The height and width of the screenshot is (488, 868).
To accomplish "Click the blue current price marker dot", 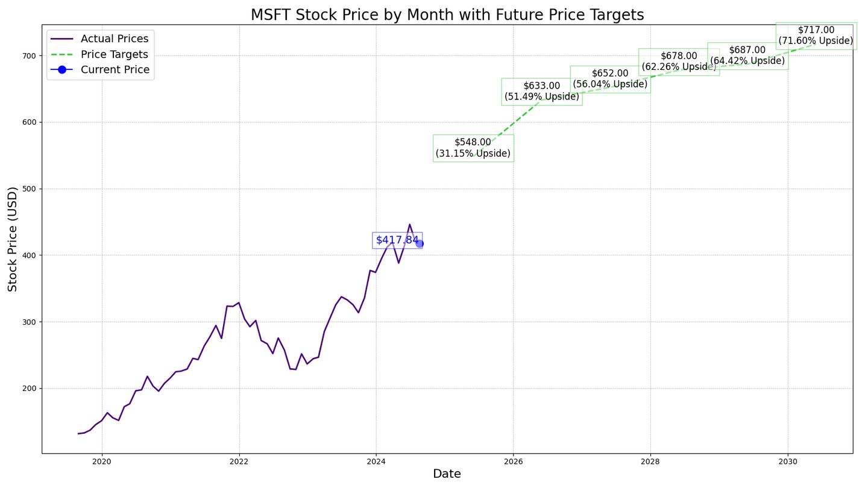I will [420, 243].
